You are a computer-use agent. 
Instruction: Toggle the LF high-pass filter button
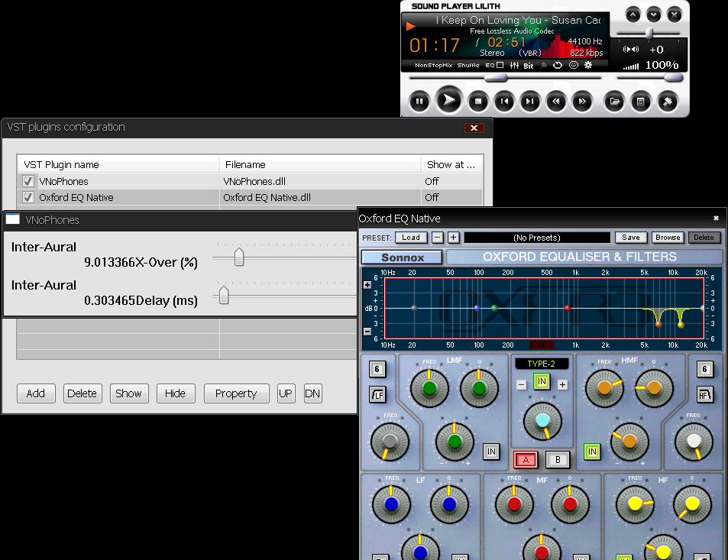click(x=377, y=395)
